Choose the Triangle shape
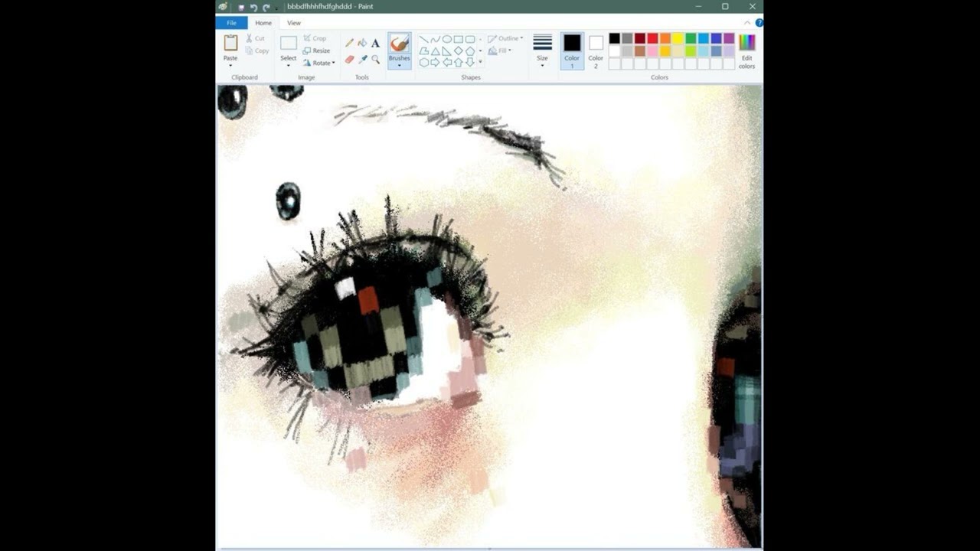980x551 pixels. 436,51
